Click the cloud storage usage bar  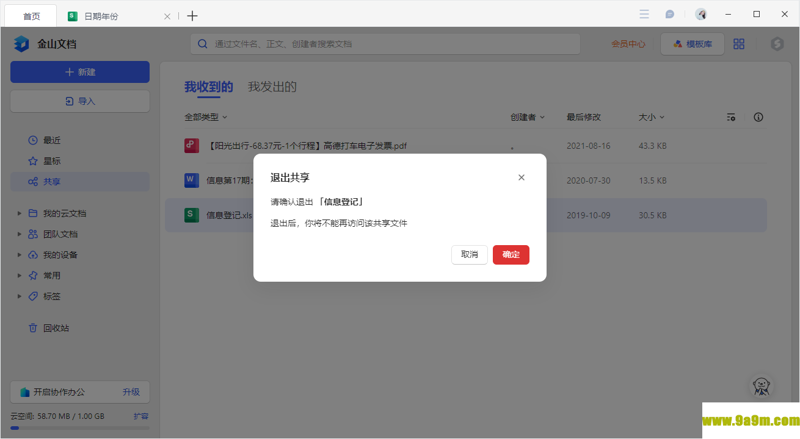[80, 428]
